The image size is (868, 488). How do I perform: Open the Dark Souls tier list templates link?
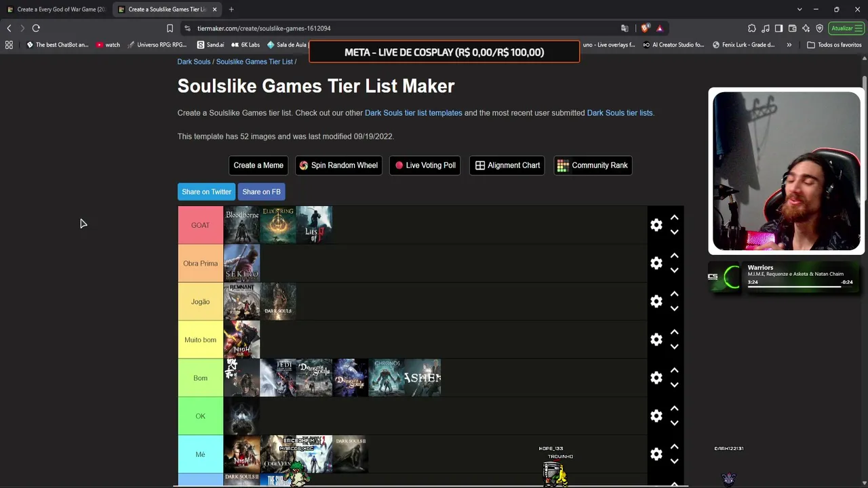pos(414,113)
